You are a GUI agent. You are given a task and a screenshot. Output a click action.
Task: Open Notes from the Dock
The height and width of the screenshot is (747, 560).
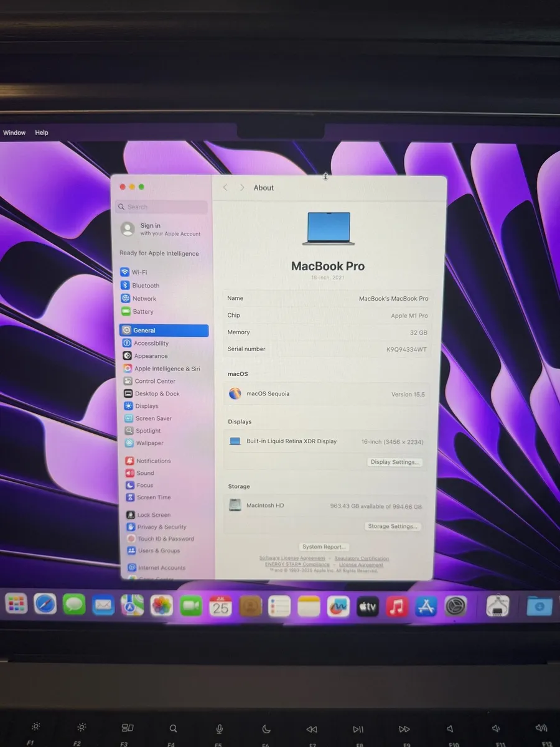(309, 606)
